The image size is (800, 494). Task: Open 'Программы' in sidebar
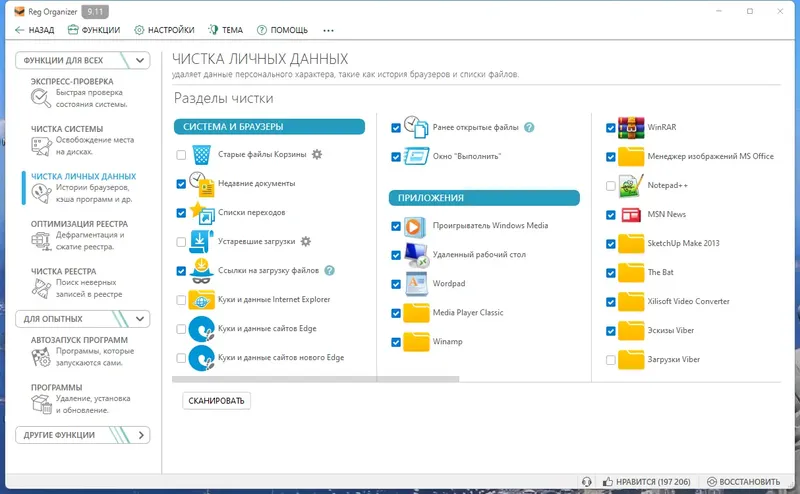pyautogui.click(x=81, y=398)
